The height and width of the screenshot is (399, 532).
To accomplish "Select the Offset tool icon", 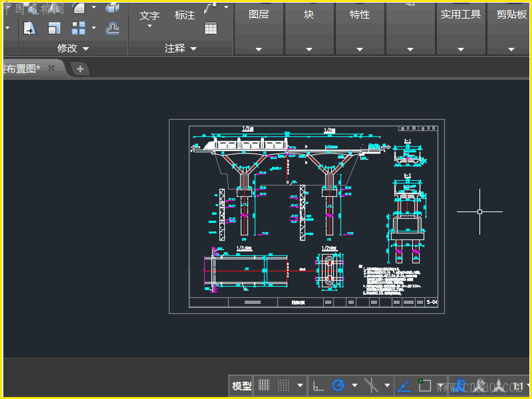I will 113,27.
